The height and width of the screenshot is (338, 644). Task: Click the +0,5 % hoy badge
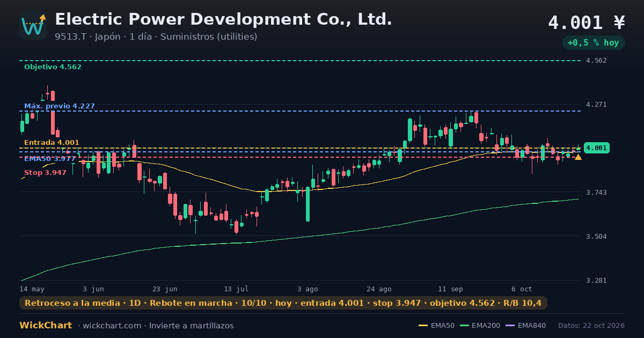[593, 43]
